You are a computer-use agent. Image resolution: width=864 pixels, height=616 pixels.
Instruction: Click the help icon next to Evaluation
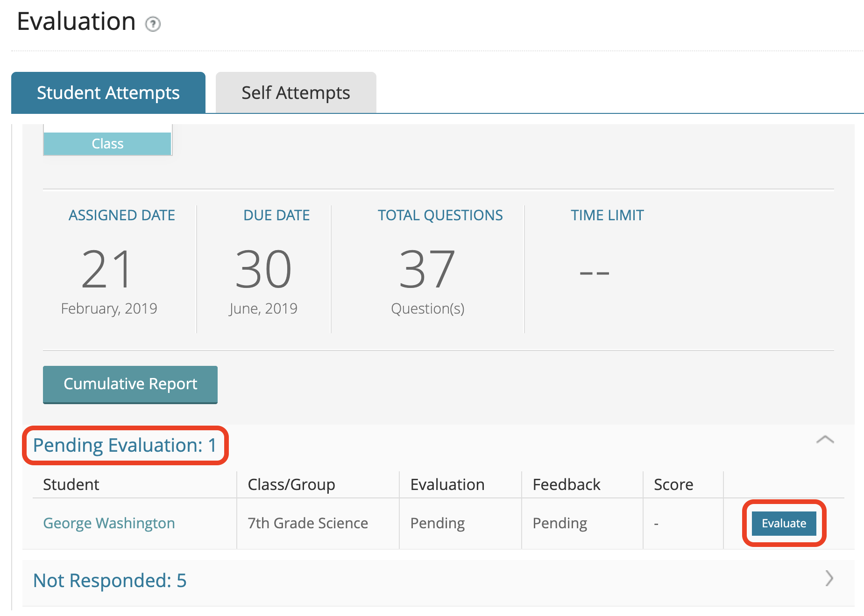(153, 24)
